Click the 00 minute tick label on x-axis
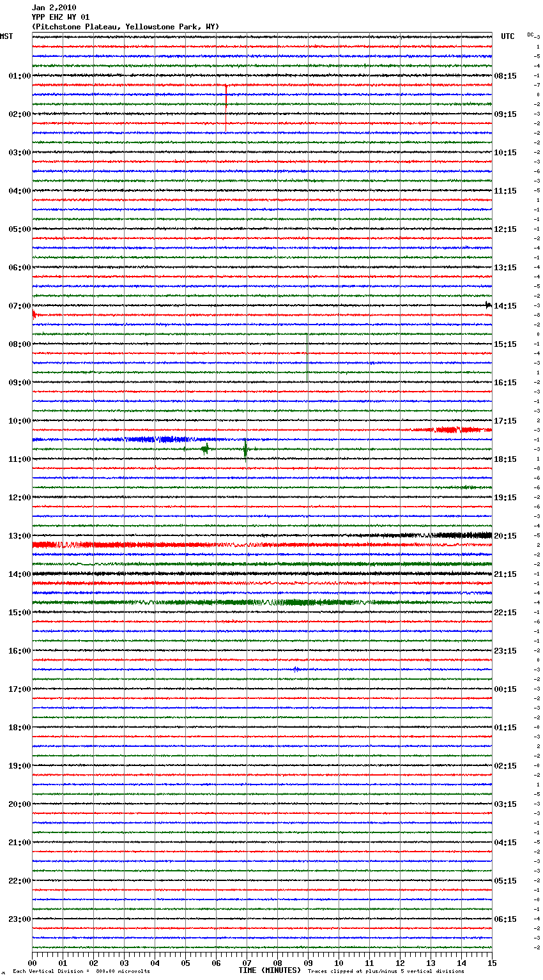 click(32, 963)
